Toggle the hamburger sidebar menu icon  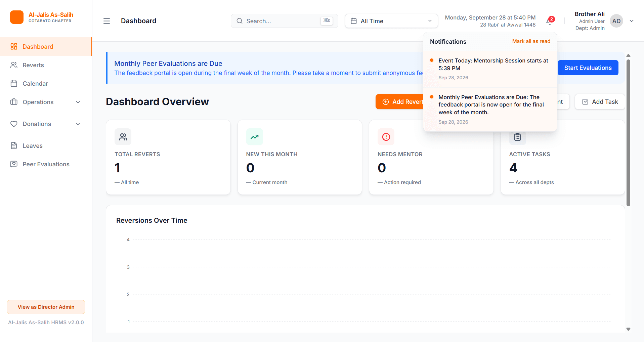coord(106,21)
